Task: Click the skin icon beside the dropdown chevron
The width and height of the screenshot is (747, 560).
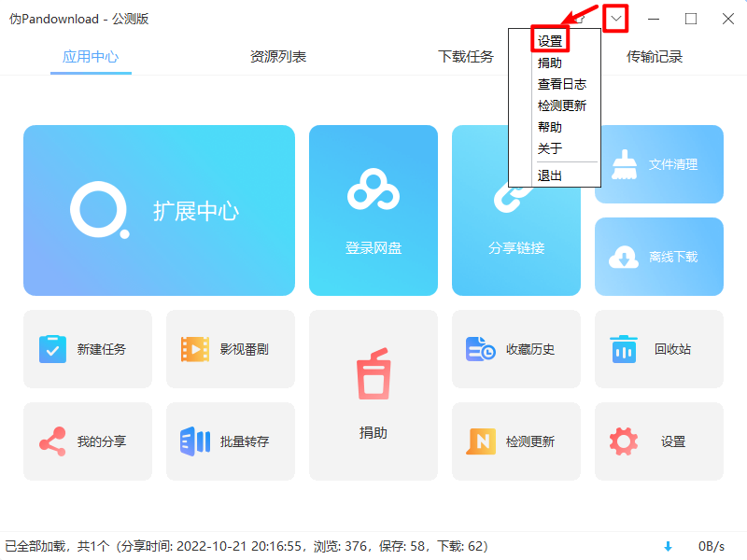Action: 580,19
